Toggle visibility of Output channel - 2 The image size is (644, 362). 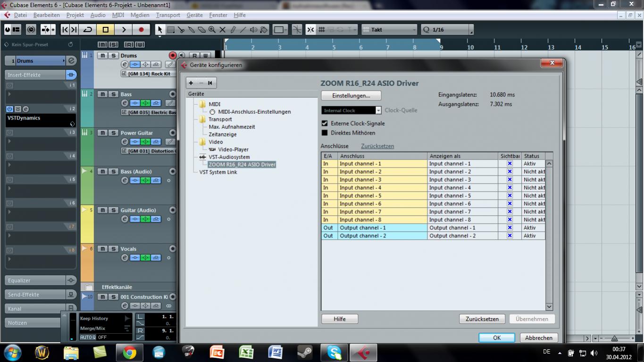pyautogui.click(x=510, y=236)
